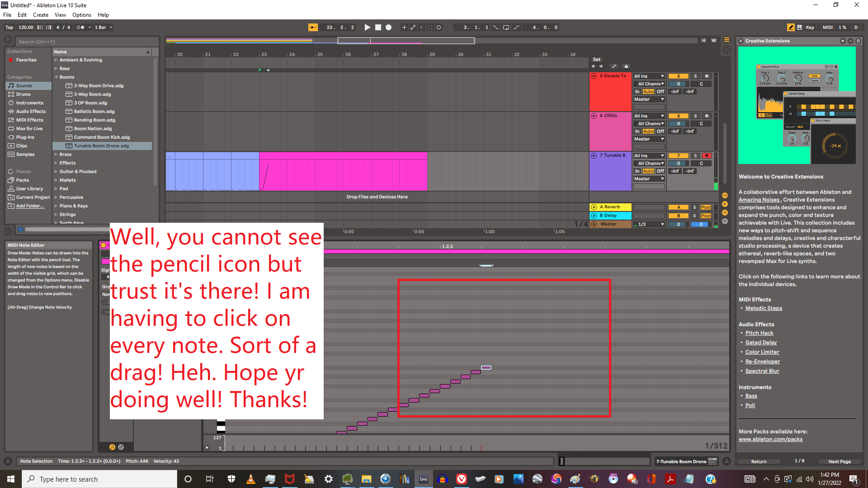Close the Creative Extensions help panel
Screen dimensions: 868x488
(741, 41)
